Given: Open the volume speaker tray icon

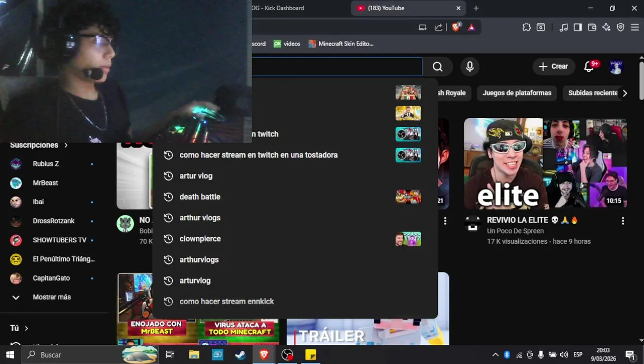Looking at the screenshot, I should point(564,355).
